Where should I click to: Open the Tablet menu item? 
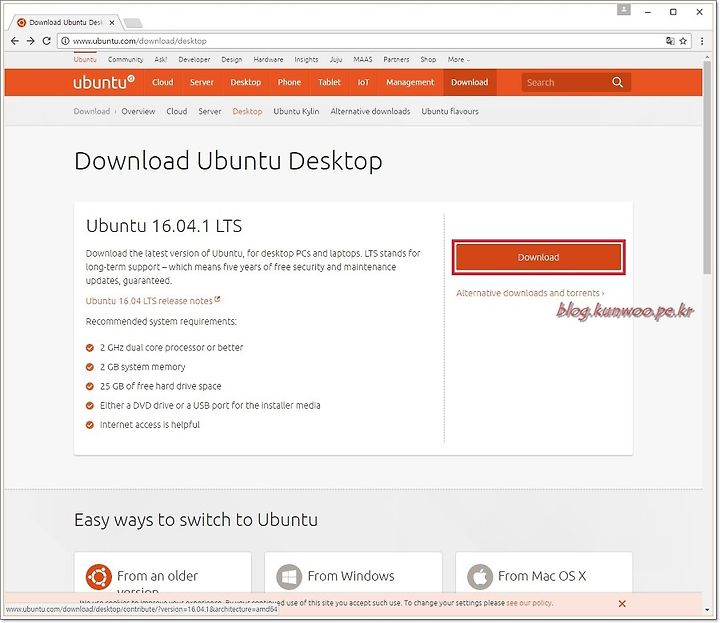[329, 82]
